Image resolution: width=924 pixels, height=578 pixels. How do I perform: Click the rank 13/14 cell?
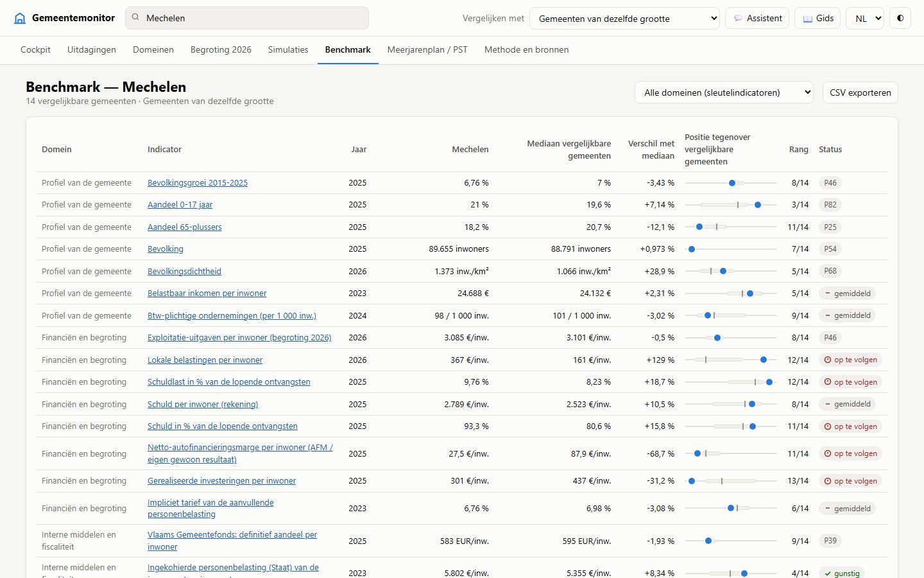pos(798,481)
